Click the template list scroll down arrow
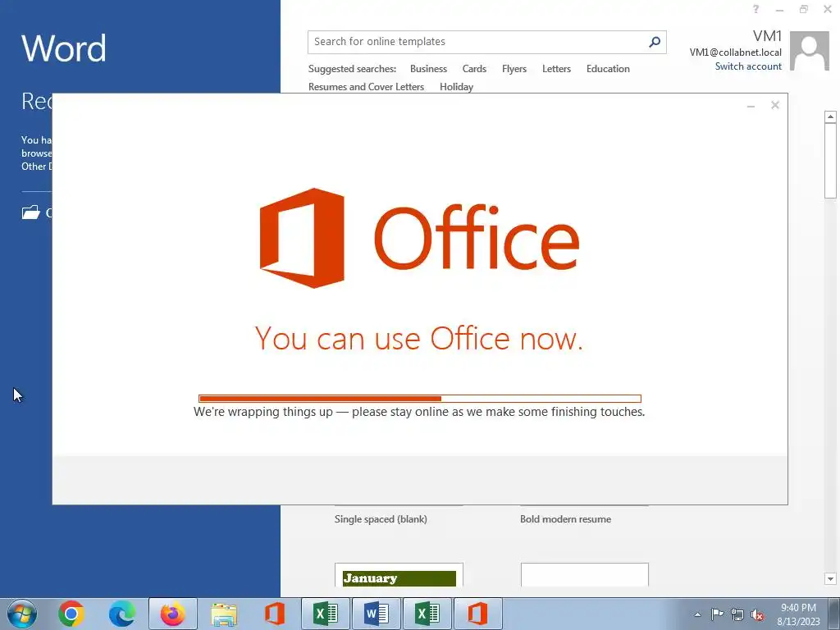The height and width of the screenshot is (630, 840). pyautogui.click(x=830, y=578)
